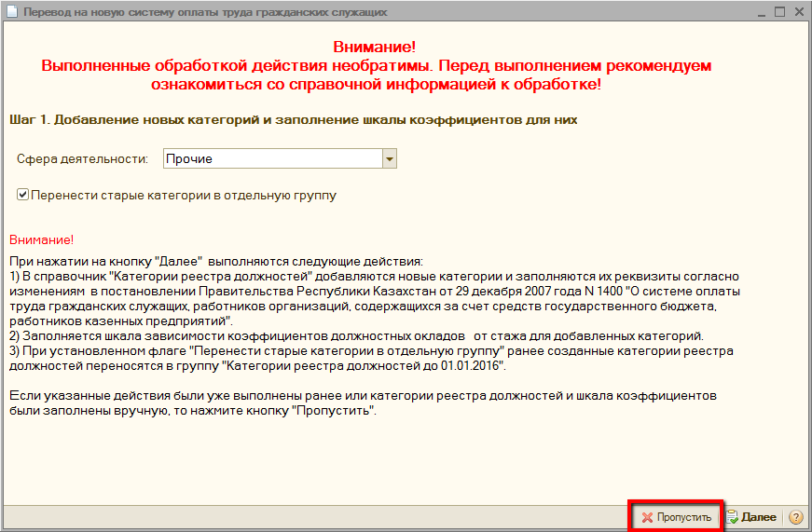Viewport: 812px width, 532px height.
Task: Open help via the question mark icon
Action: pyautogui.click(x=796, y=517)
